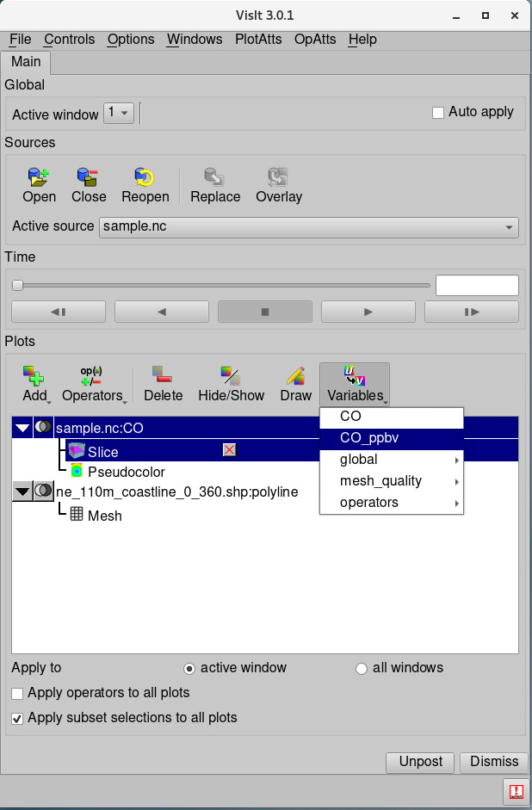Click the Delete plot icon
532x810 pixels.
pyautogui.click(x=163, y=376)
